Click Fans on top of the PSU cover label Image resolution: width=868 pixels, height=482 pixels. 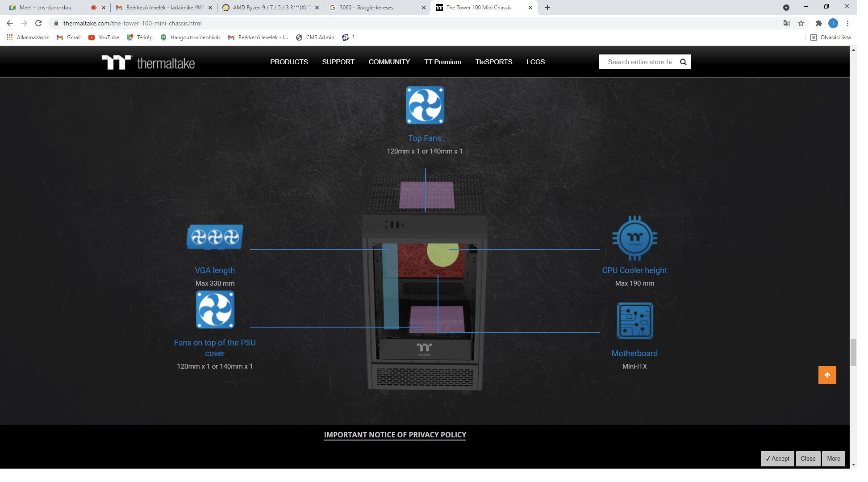[x=215, y=348]
